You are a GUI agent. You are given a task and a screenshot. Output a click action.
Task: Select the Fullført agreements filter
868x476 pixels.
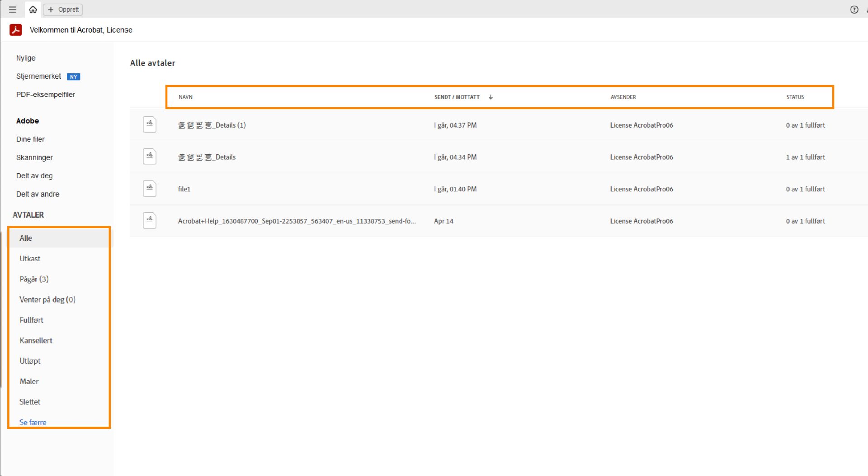click(31, 320)
